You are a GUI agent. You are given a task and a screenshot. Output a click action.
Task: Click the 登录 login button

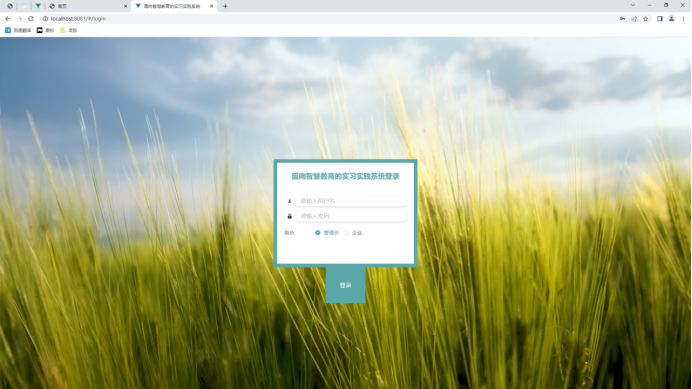coord(346,285)
